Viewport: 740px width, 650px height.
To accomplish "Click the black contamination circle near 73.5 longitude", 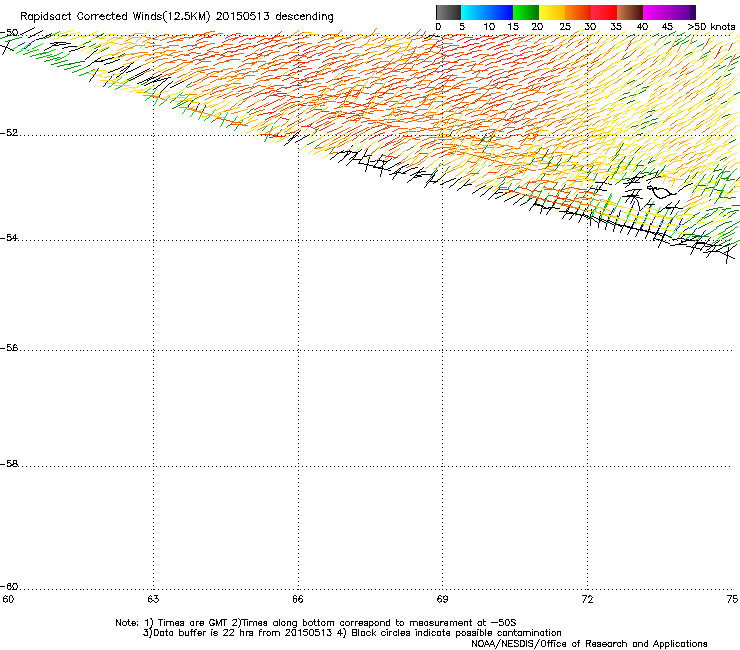I will click(660, 192).
